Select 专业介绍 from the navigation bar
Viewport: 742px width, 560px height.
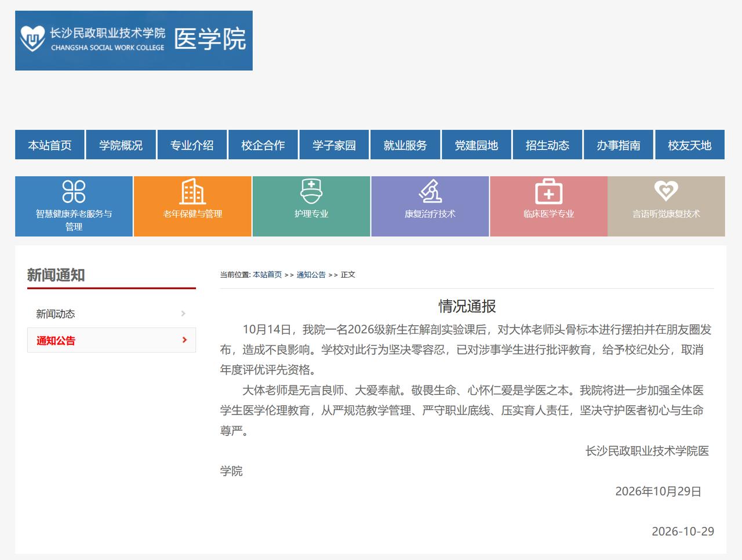tap(192, 145)
